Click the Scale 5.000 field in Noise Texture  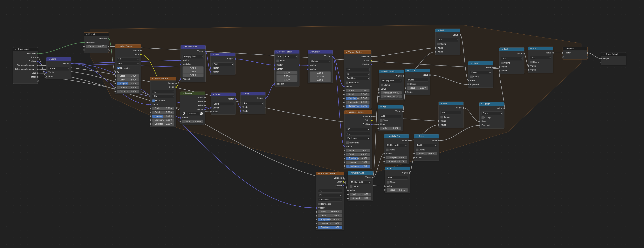(x=128, y=76)
